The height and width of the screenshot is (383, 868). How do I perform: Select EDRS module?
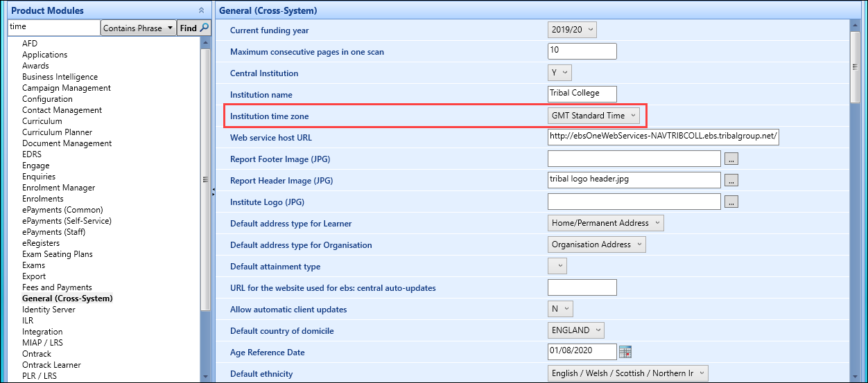(x=32, y=154)
